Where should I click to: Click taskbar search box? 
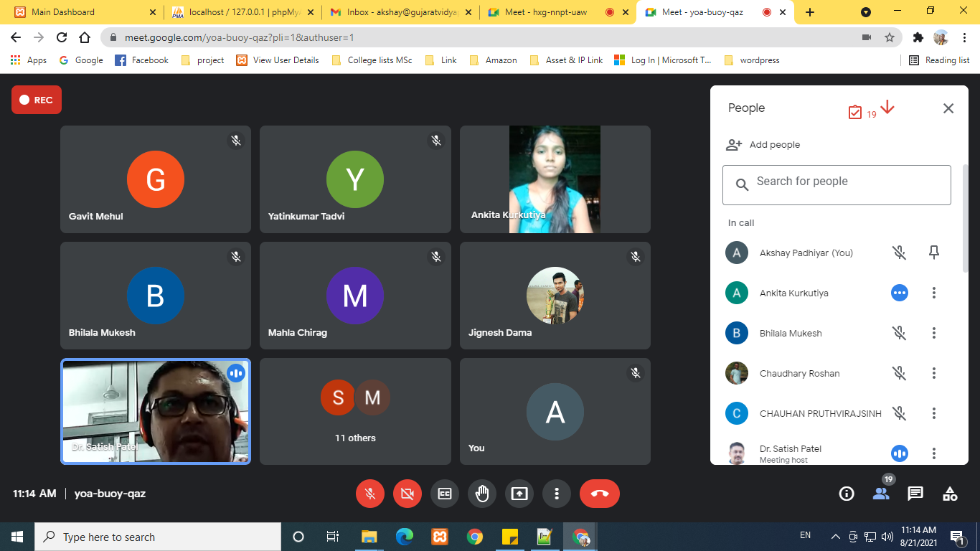(x=158, y=537)
